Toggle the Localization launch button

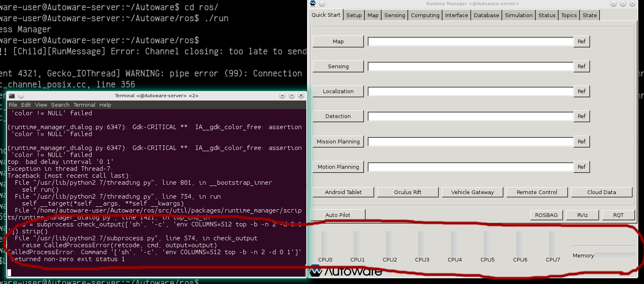[x=338, y=92]
